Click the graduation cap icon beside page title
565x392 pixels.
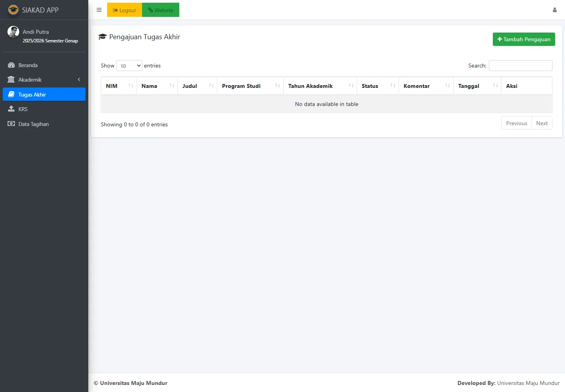click(x=103, y=37)
